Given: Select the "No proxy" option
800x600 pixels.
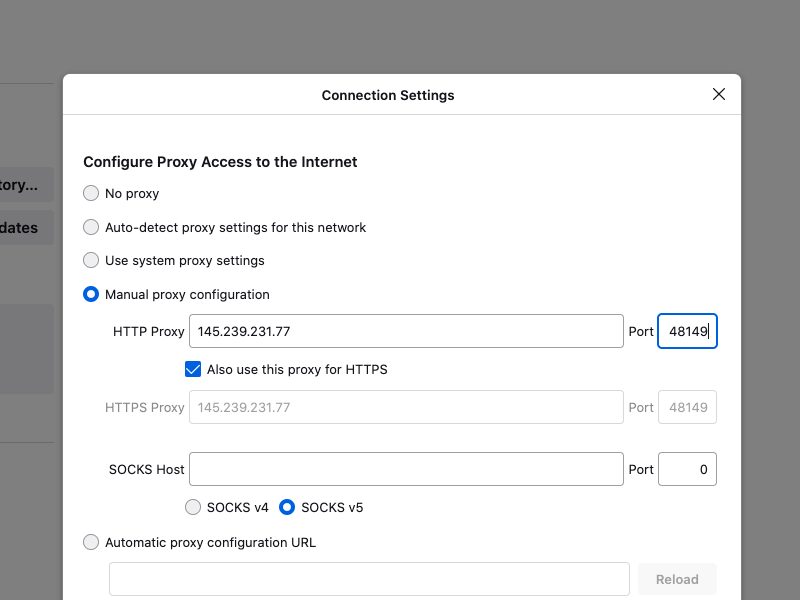Looking at the screenshot, I should pos(91,193).
